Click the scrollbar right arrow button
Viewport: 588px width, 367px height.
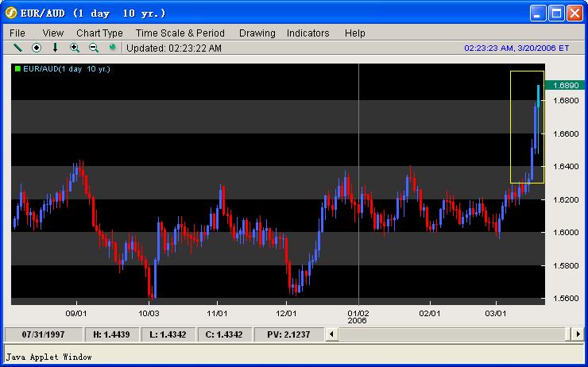pos(578,334)
